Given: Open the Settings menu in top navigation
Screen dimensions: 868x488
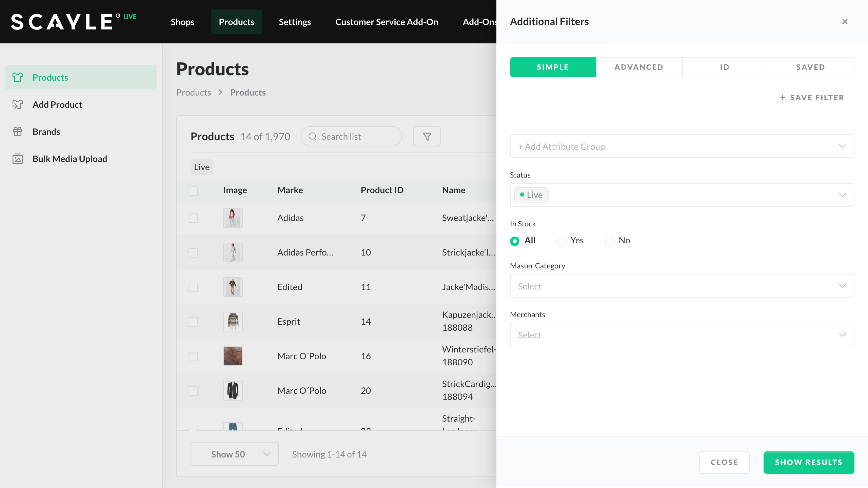Looking at the screenshot, I should [295, 22].
